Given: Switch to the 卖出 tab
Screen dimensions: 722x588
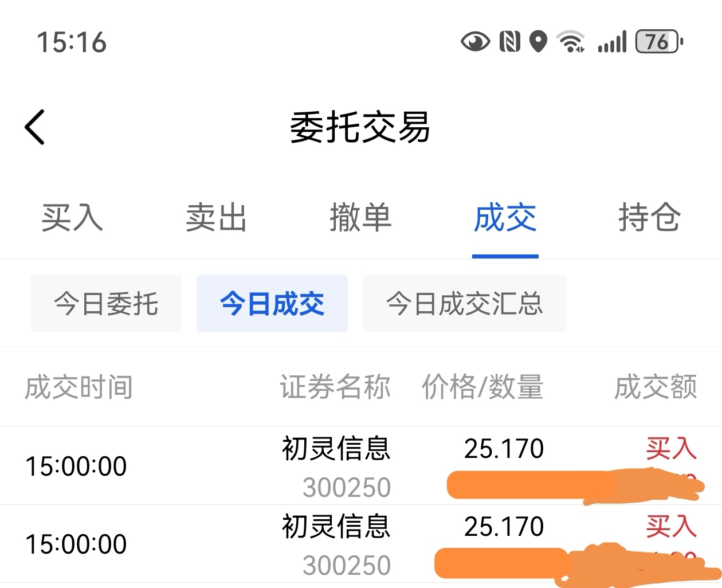Looking at the screenshot, I should (x=216, y=218).
